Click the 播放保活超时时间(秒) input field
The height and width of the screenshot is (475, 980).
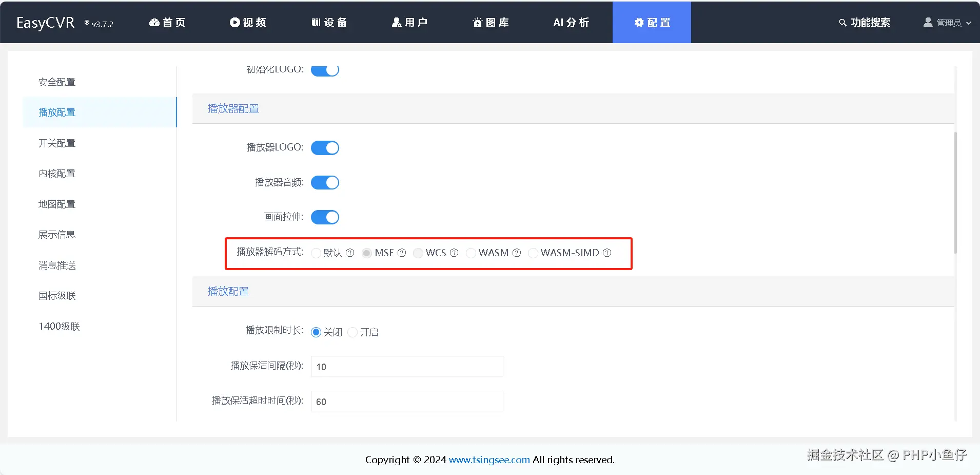pyautogui.click(x=407, y=401)
